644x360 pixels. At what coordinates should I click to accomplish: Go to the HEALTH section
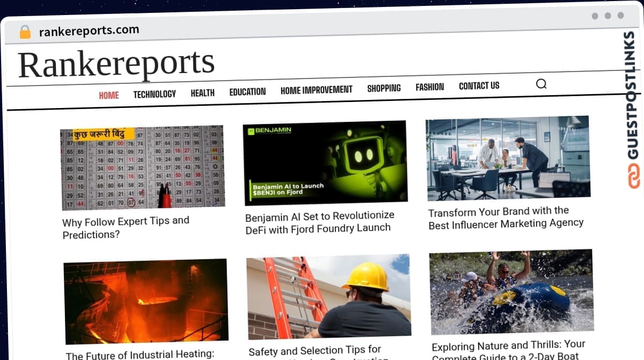(202, 93)
